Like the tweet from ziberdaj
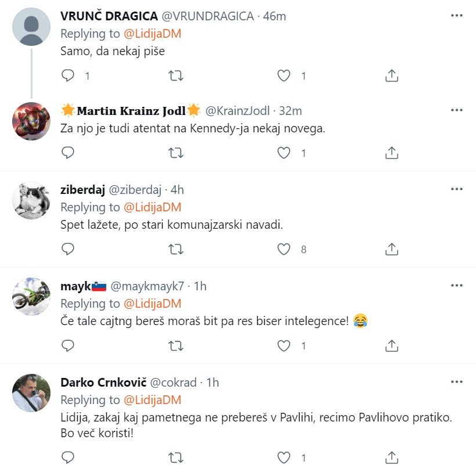Screen dimensions: 476x472 pos(283,249)
